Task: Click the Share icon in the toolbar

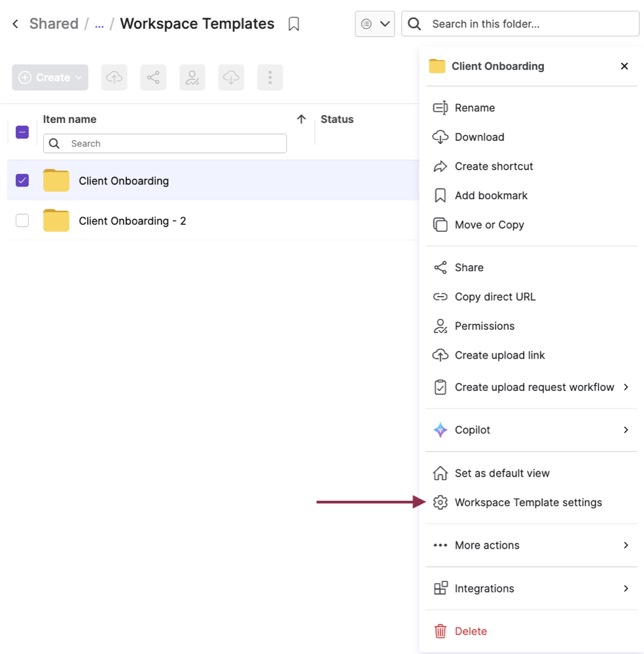Action: tap(153, 77)
